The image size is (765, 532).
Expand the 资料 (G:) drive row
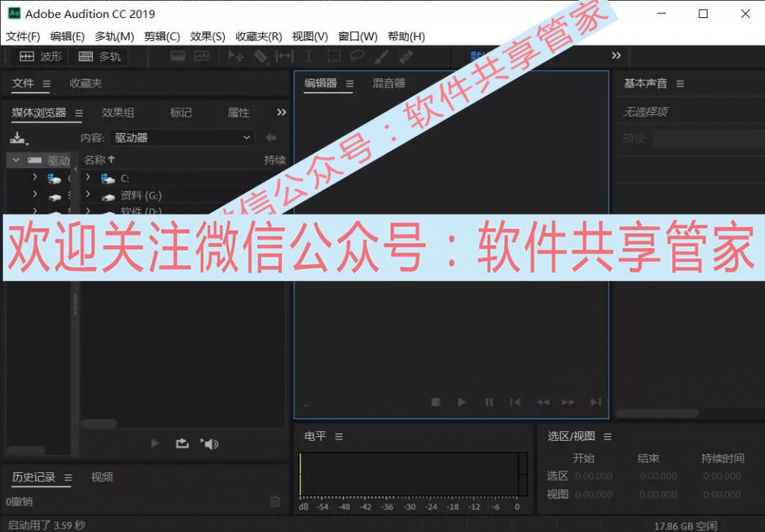[x=88, y=194]
